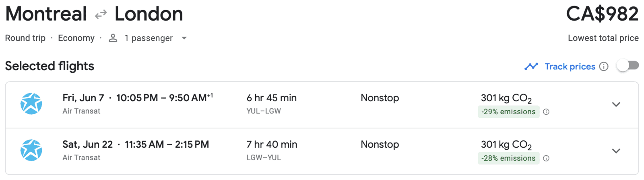Viewport: 644px width, 180px height.
Task: Enable the Track prices toggle
Action: [627, 66]
